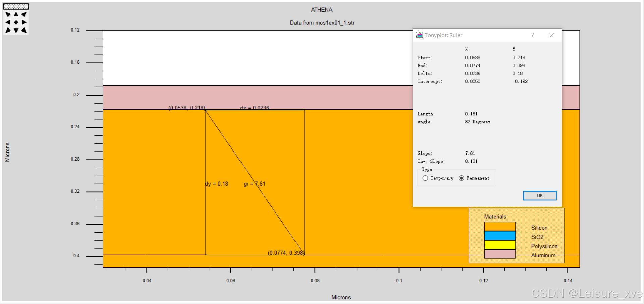The height and width of the screenshot is (304, 644).
Task: Click the Intercept X value 0.0252
Action: [473, 81]
